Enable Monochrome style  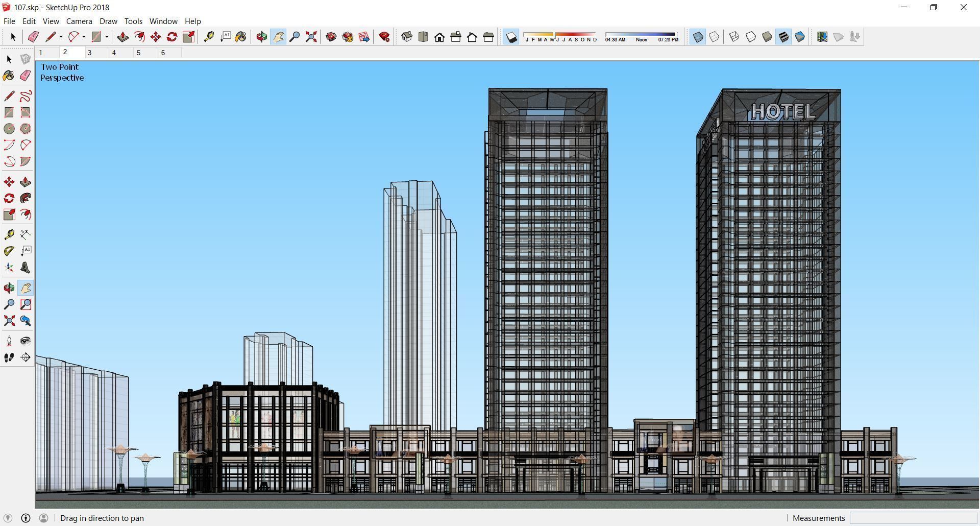pyautogui.click(x=800, y=37)
